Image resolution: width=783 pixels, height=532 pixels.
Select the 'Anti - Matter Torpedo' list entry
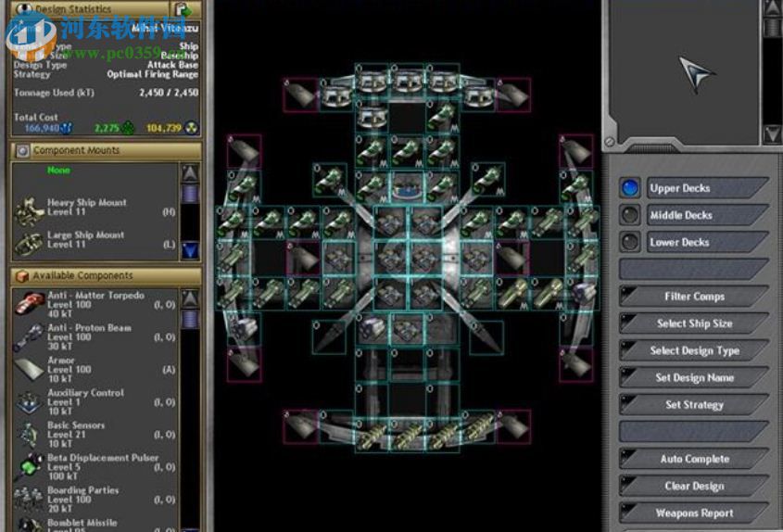(95, 304)
